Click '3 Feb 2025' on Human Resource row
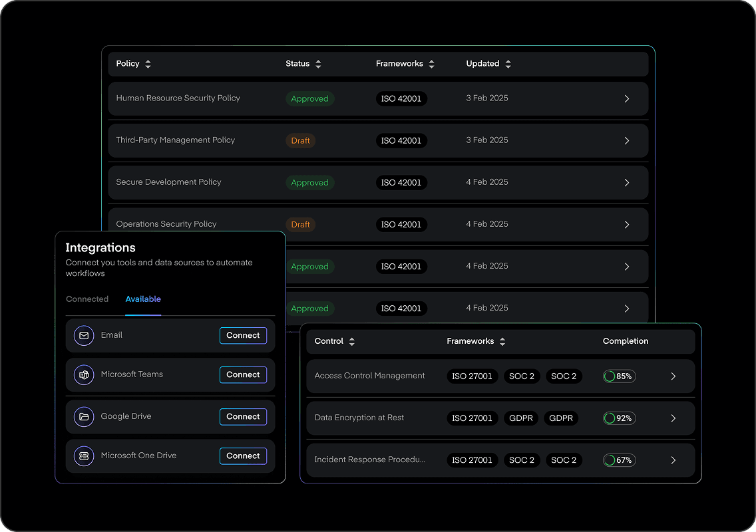756x532 pixels. coord(487,98)
